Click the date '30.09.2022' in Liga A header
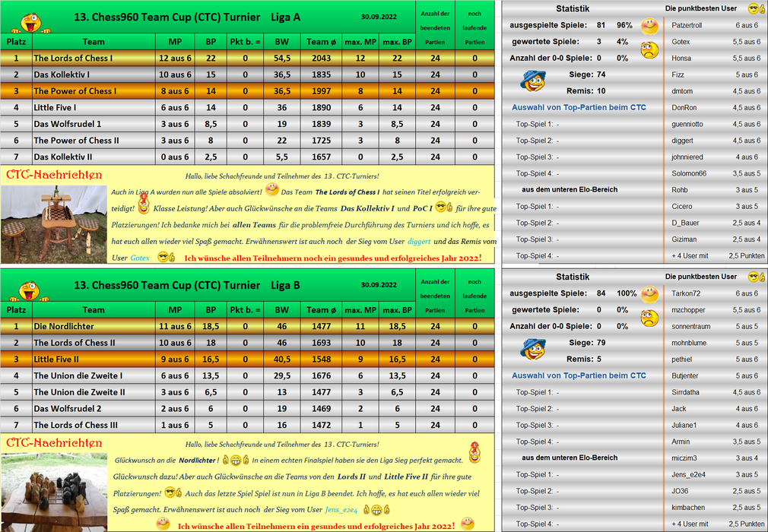The image size is (768, 532). [x=379, y=17]
